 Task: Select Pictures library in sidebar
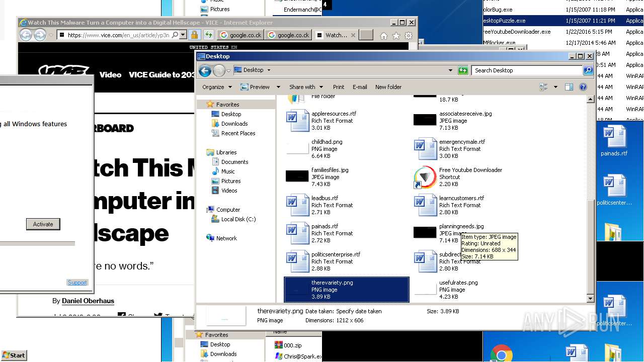click(x=231, y=181)
